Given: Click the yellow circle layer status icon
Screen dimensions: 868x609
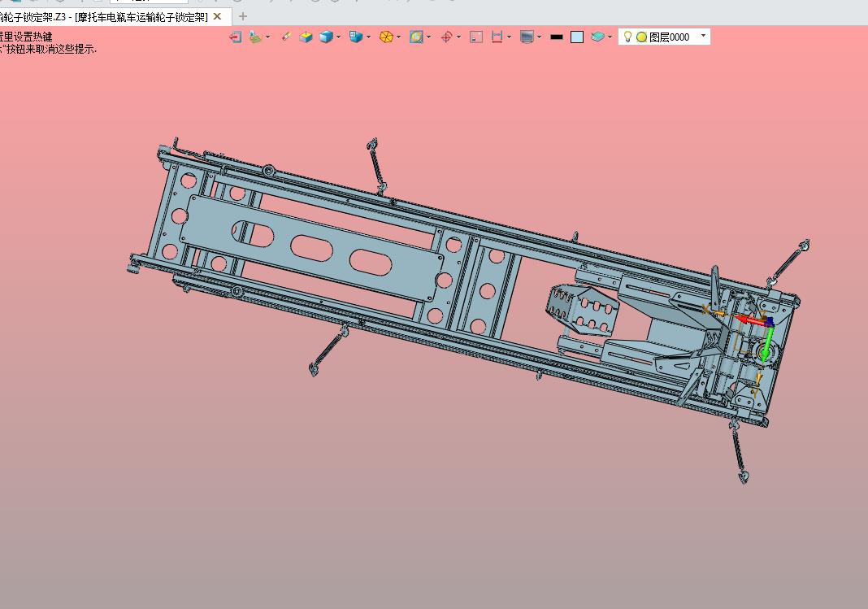Looking at the screenshot, I should point(641,37).
